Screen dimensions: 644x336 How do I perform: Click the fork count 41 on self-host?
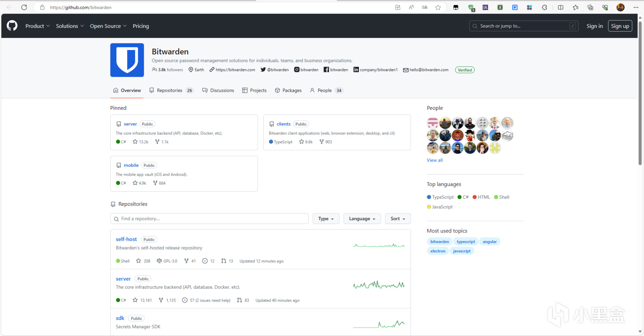point(190,261)
